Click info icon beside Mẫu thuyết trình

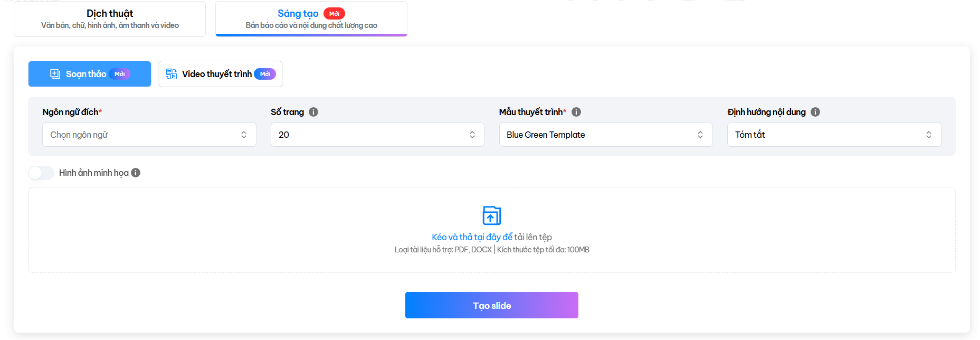pos(576,112)
